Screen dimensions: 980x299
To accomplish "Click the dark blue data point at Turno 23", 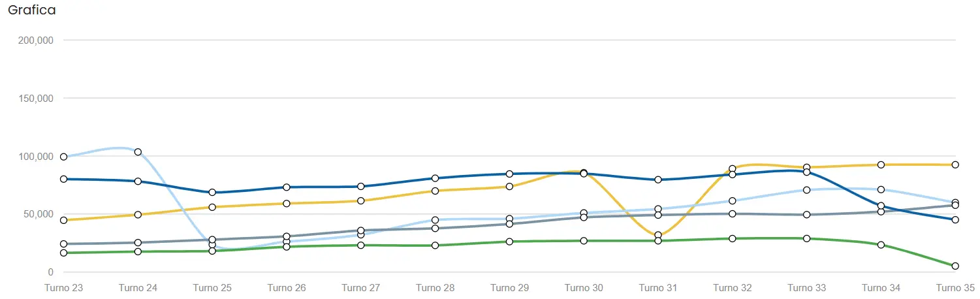I will tap(64, 179).
